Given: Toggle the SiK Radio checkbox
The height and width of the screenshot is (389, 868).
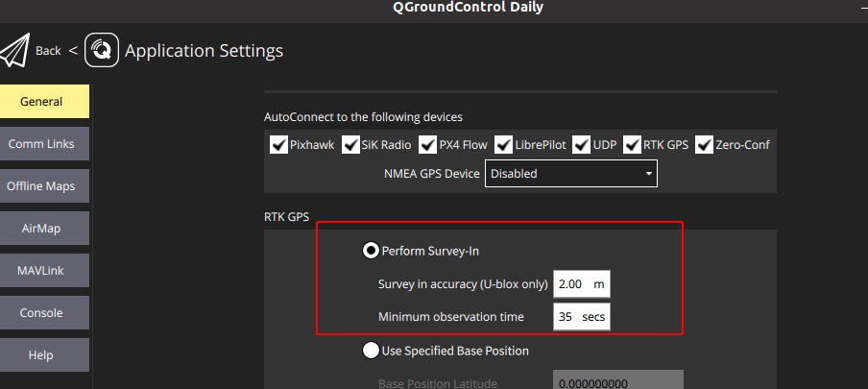Looking at the screenshot, I should [x=351, y=145].
